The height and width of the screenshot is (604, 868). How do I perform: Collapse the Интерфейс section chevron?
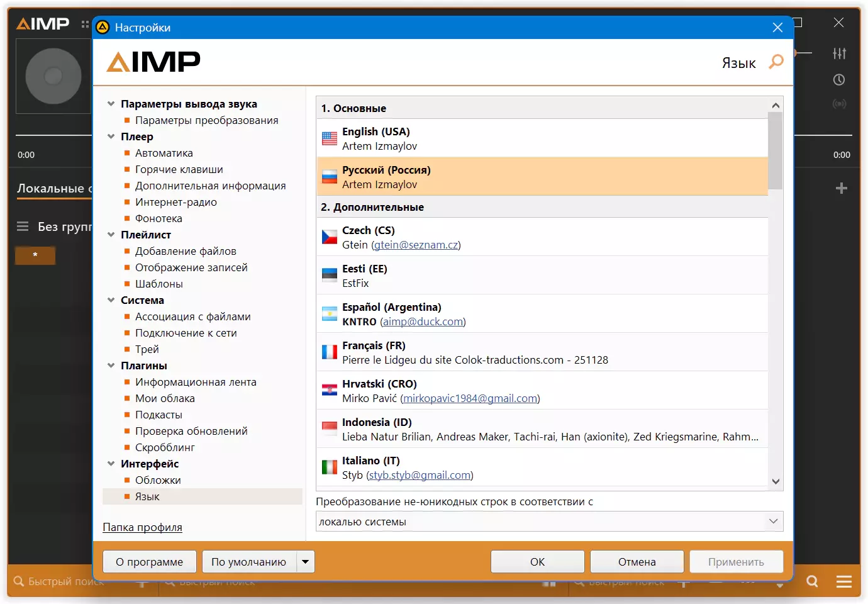tap(111, 464)
